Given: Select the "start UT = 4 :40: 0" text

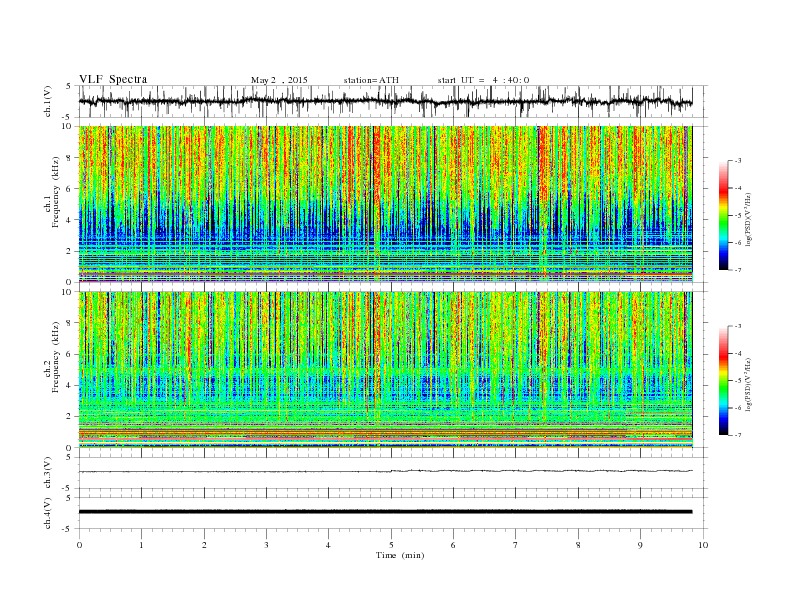Looking at the screenshot, I should 483,80.
